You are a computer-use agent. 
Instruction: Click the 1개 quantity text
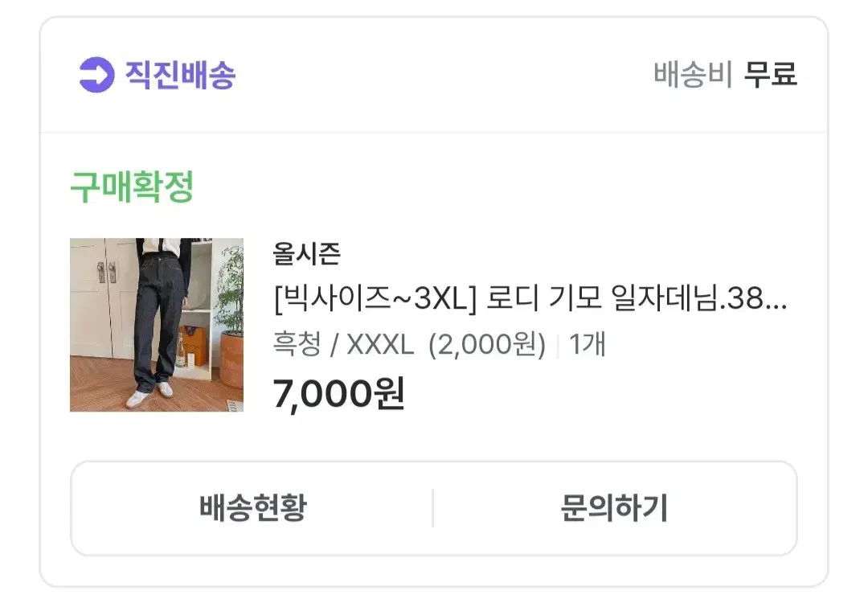(588, 344)
